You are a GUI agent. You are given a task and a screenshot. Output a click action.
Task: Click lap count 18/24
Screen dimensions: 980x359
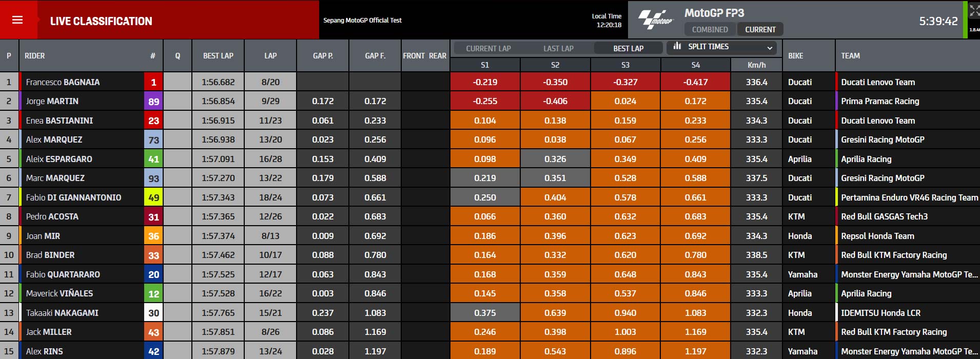coord(270,197)
